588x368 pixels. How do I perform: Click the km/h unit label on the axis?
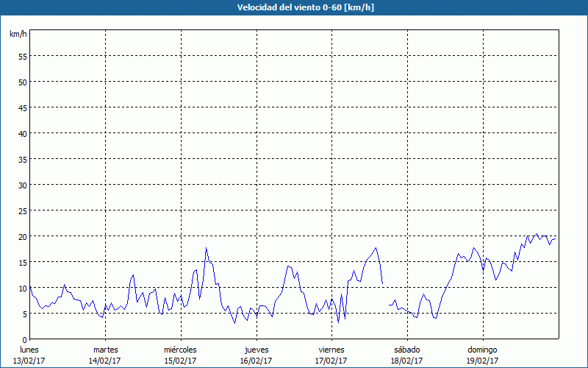click(17, 35)
